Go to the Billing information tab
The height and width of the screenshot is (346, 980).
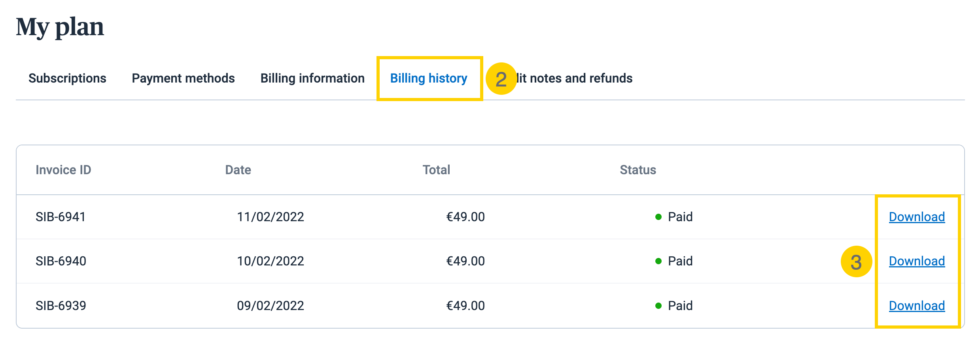(x=312, y=78)
